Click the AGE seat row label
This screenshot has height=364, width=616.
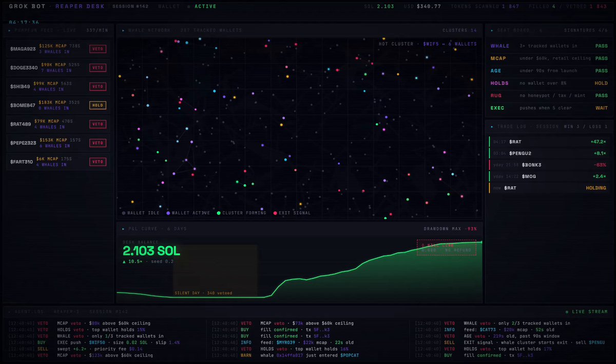pos(496,71)
